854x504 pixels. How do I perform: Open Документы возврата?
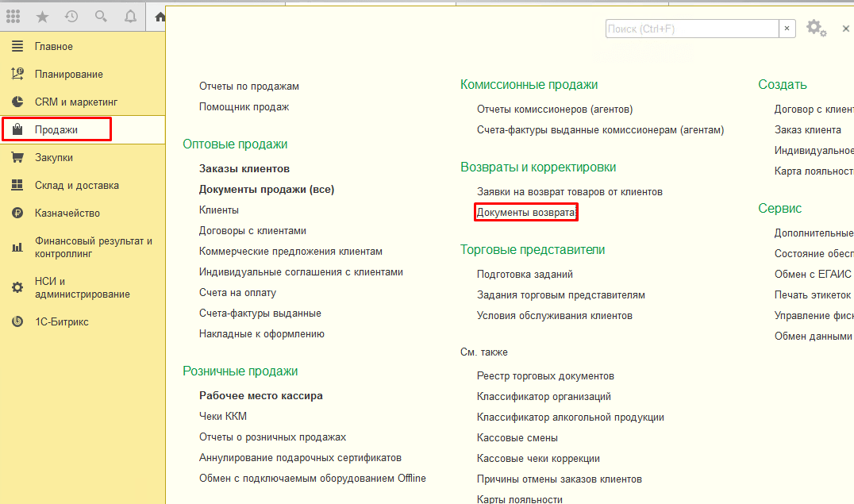click(x=525, y=213)
